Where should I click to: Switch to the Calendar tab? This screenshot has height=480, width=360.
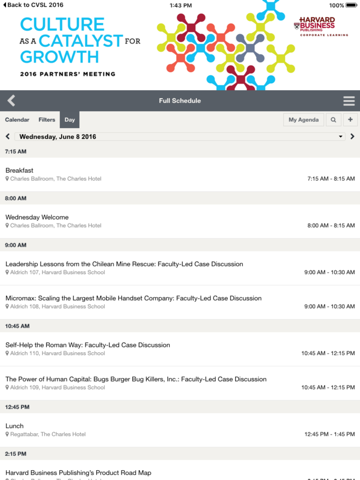(17, 120)
